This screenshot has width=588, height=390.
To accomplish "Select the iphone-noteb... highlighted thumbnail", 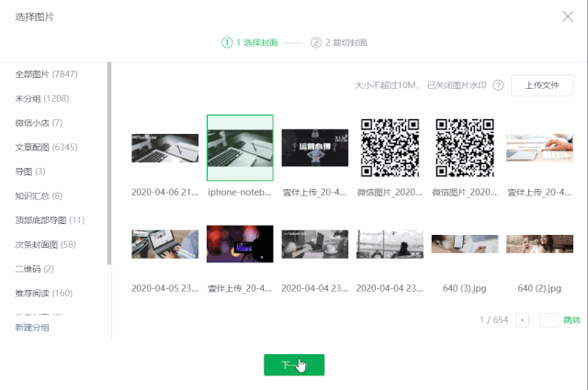I will (240, 148).
